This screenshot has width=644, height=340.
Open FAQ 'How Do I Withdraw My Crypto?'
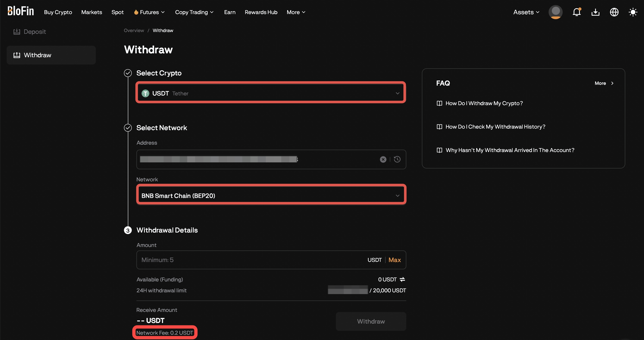pyautogui.click(x=484, y=103)
